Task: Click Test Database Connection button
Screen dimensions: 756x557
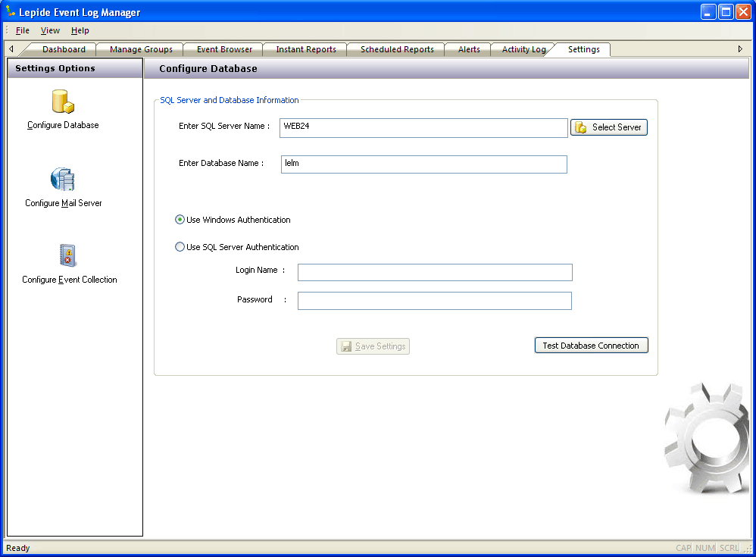Action: [591, 346]
